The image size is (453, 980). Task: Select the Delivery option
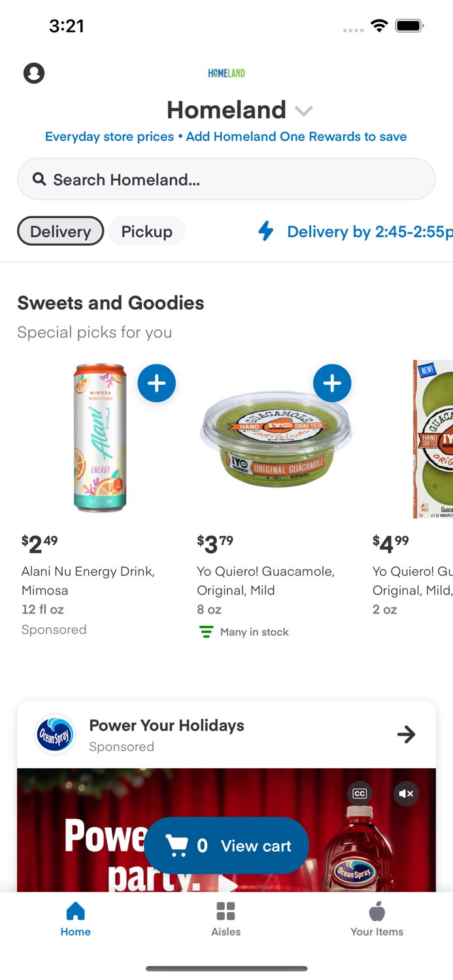coord(60,231)
